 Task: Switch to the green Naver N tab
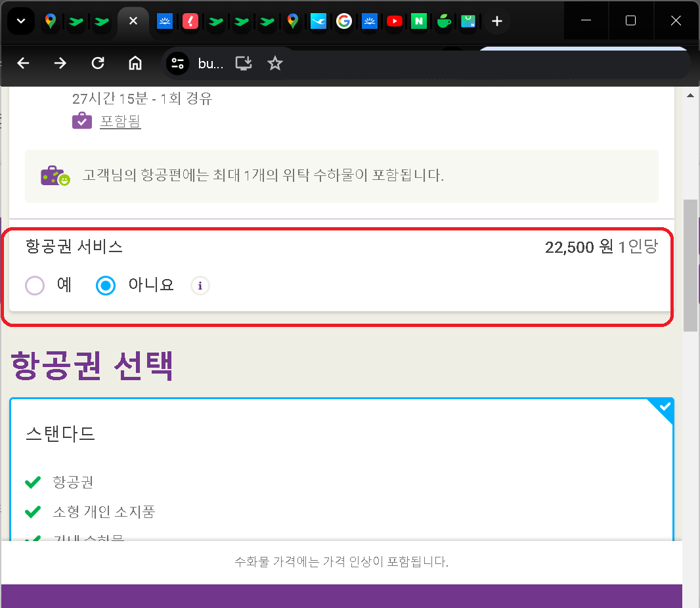coord(419,21)
